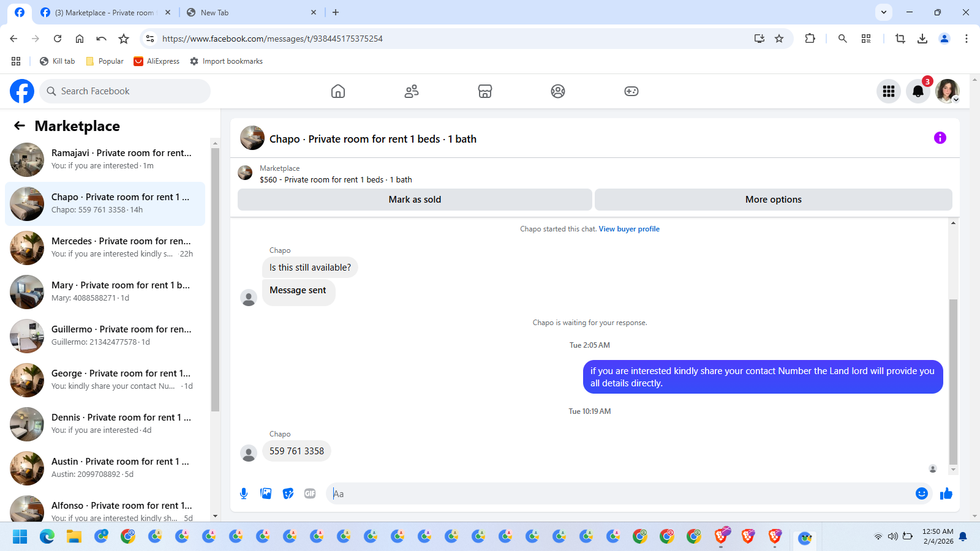The width and height of the screenshot is (980, 551).
Task: Open a new browser tab with plus
Action: tap(336, 12)
